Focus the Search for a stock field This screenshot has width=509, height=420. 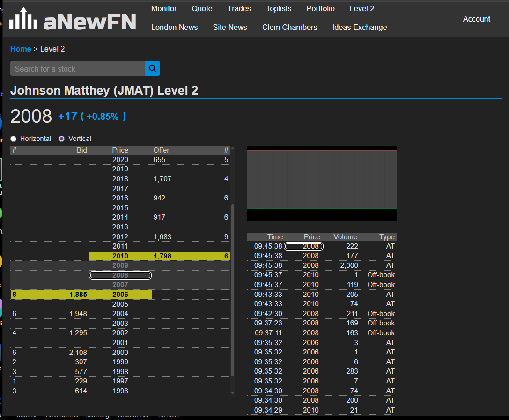78,68
